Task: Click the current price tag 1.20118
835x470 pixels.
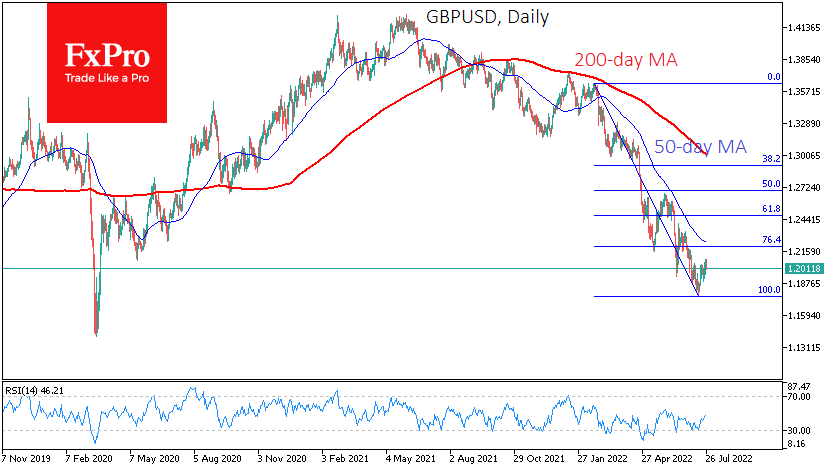Action: pyautogui.click(x=805, y=268)
